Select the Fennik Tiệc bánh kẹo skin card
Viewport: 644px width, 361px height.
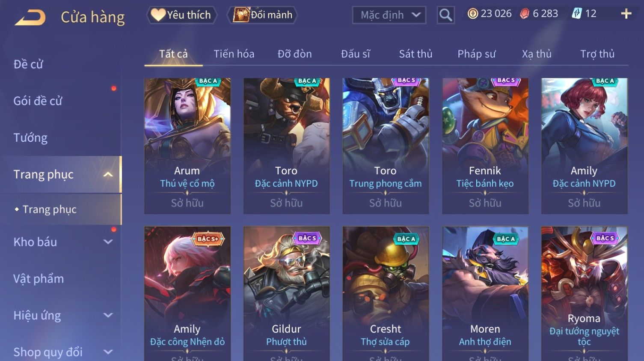[485, 146]
